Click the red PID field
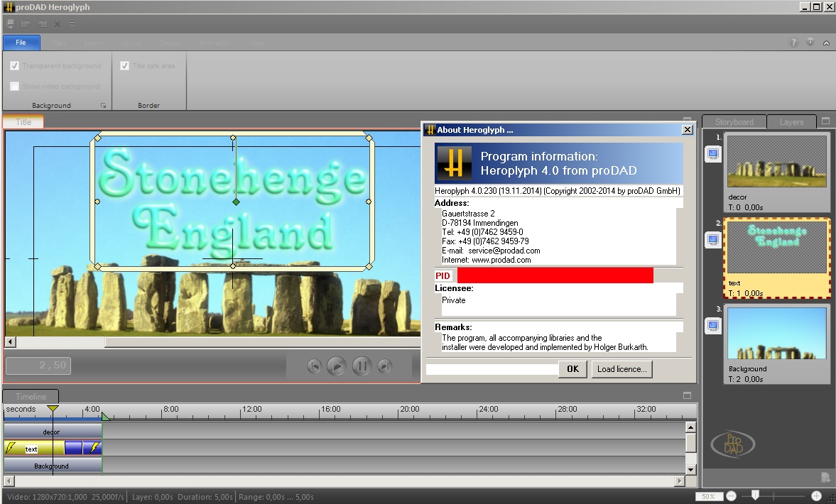Screen dimensions: 836x504 click(555, 275)
